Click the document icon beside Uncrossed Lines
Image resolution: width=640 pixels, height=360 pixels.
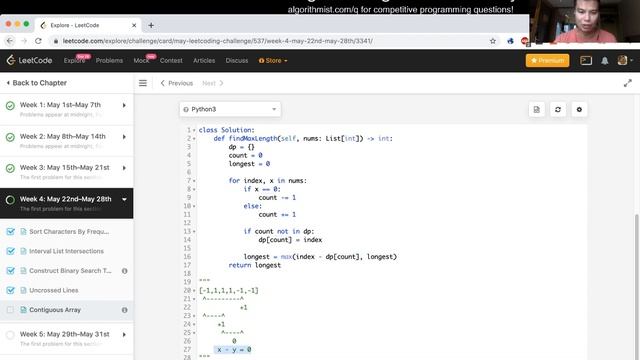coord(23,290)
